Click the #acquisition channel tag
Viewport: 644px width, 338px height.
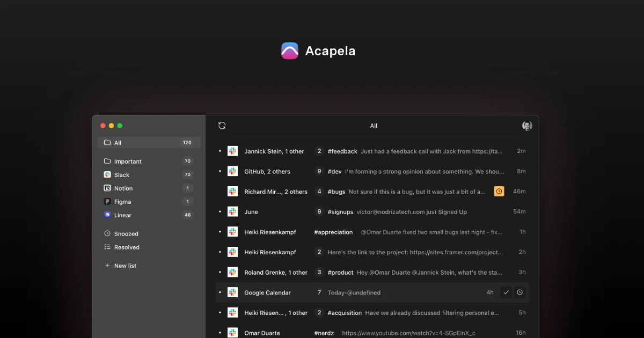point(345,313)
